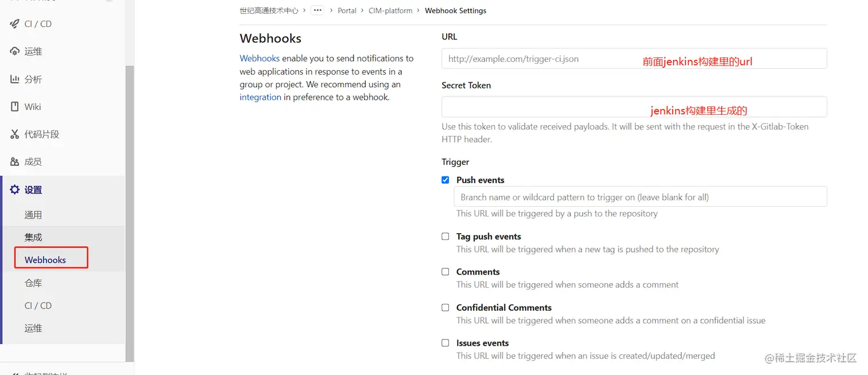This screenshot has height=375, width=868.
Task: Enable the Comments trigger checkbox
Action: (445, 272)
